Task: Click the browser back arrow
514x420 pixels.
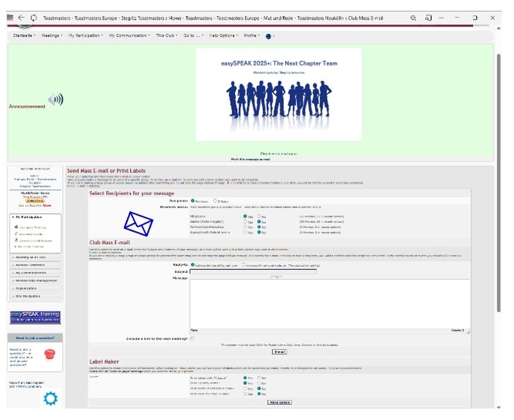Action: coord(21,18)
